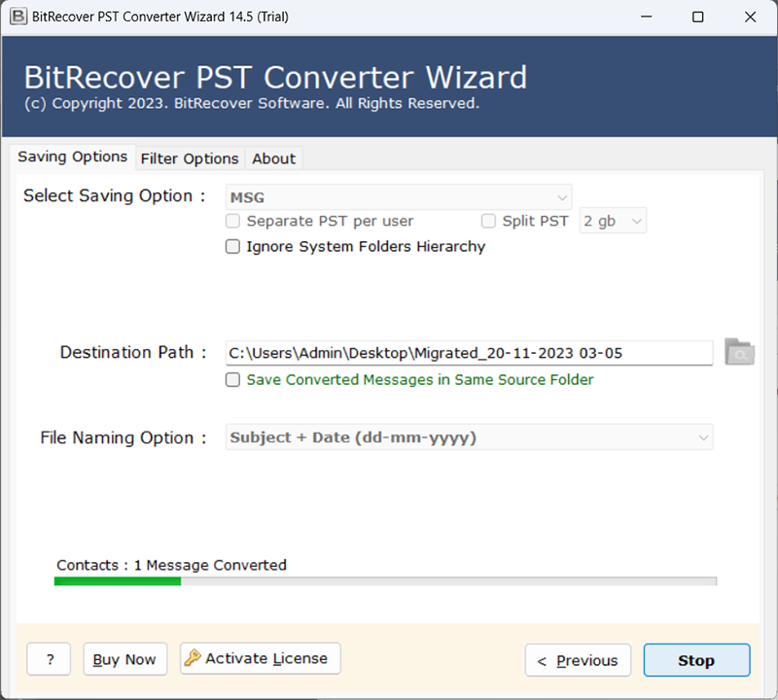Click the 'Select Saving Option :' label

(x=115, y=195)
